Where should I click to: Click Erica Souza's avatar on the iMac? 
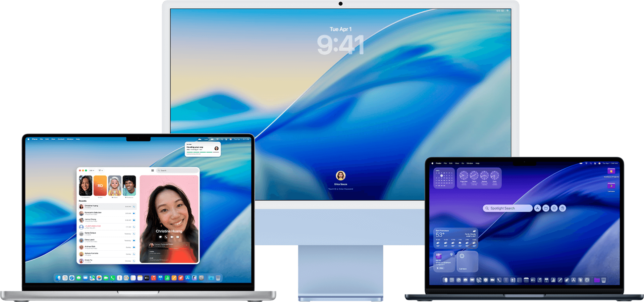pyautogui.click(x=340, y=175)
